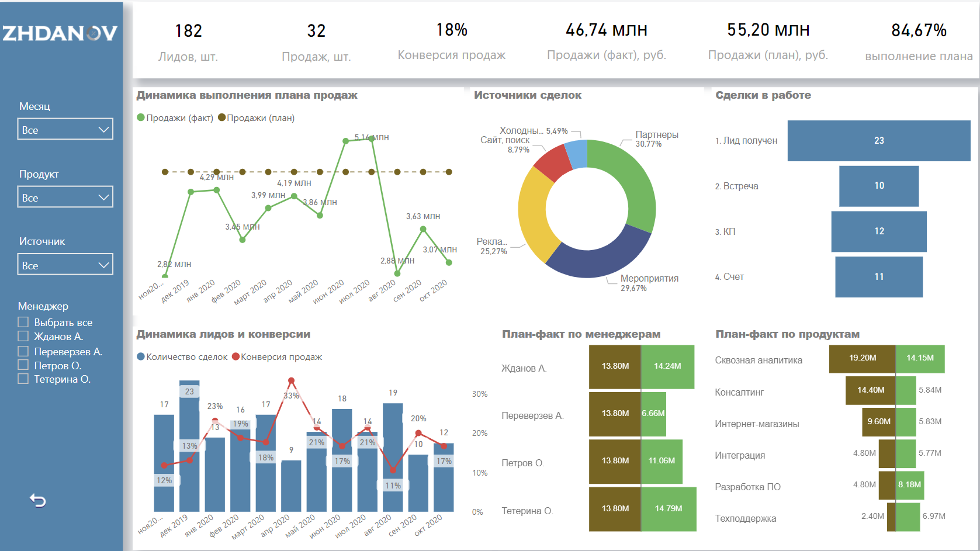Click the ZHDANOV logo

click(x=60, y=33)
